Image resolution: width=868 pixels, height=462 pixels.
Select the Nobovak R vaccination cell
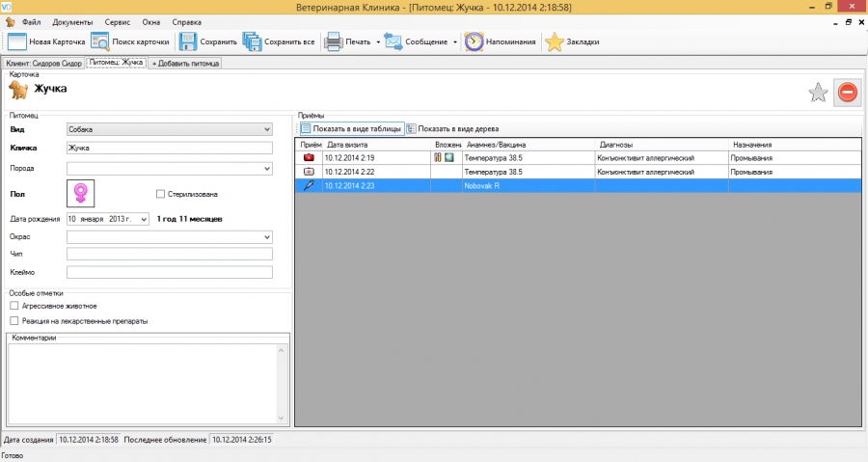click(x=529, y=186)
